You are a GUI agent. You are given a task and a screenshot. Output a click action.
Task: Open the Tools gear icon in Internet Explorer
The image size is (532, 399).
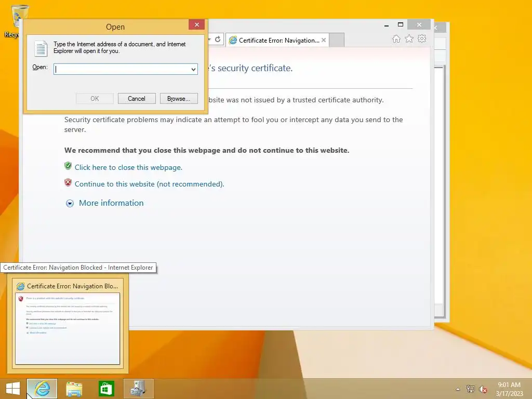(x=422, y=38)
